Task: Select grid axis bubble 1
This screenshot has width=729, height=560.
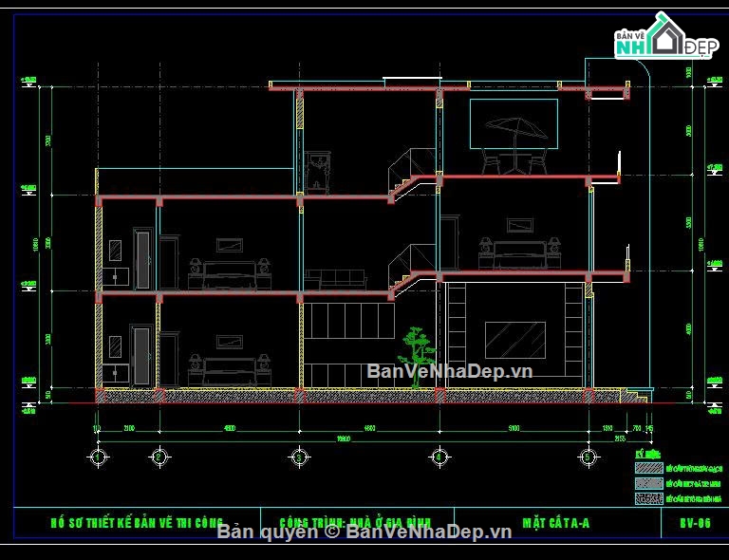Action: tap(98, 457)
